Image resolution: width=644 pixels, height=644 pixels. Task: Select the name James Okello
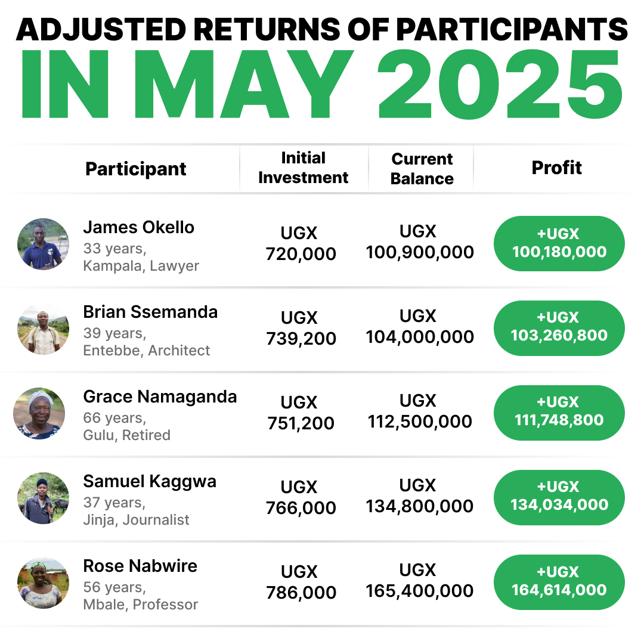pyautogui.click(x=138, y=227)
